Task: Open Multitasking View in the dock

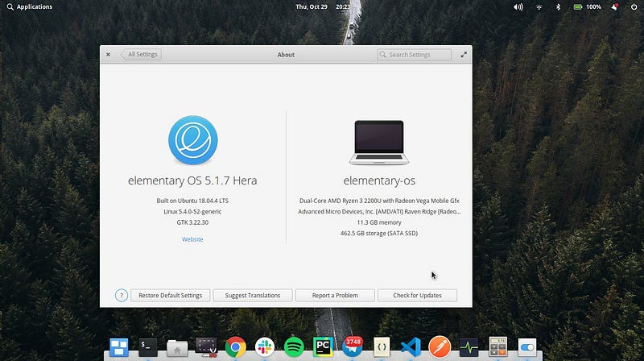Action: tap(118, 347)
